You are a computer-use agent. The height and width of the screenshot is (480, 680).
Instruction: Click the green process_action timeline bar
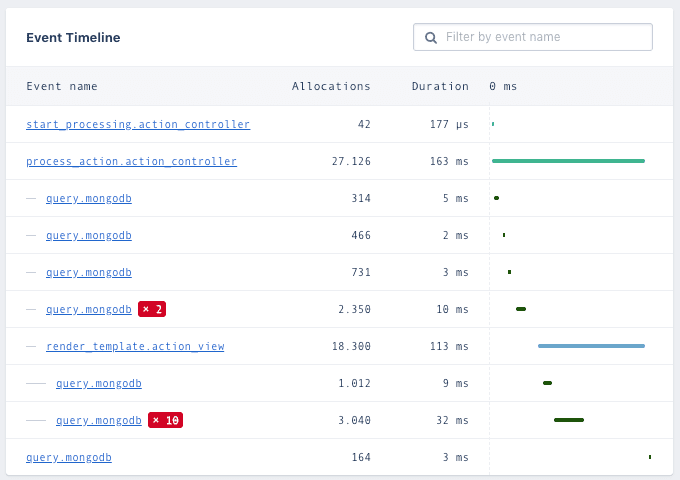pos(569,161)
